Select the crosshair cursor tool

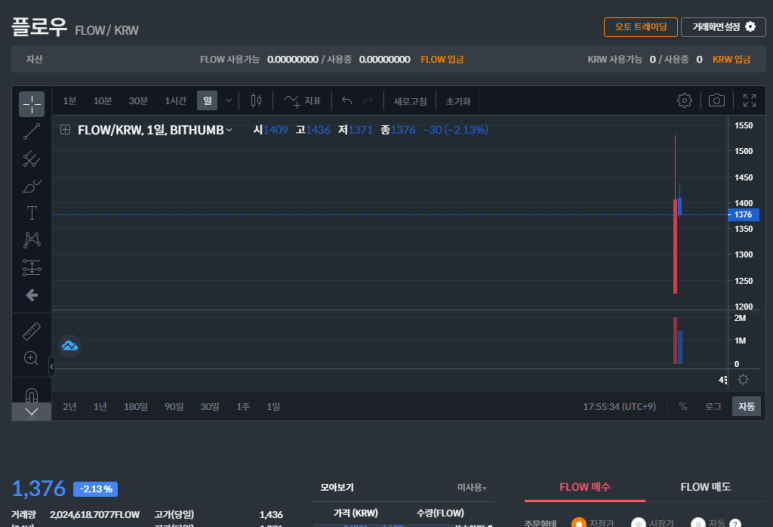tap(32, 104)
